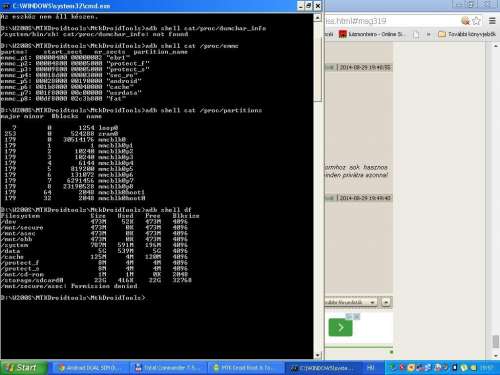Click the cmd window scroll-down arrow
500x375 pixels.
(x=318, y=355)
